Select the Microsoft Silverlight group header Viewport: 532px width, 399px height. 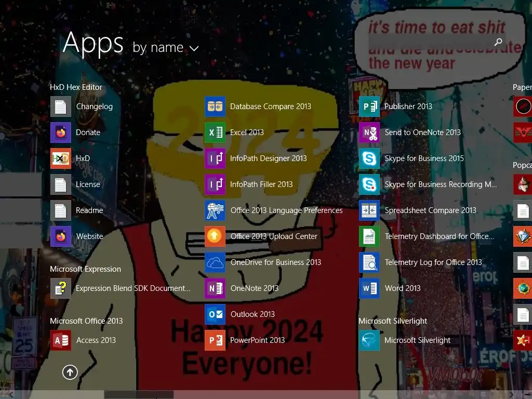[x=393, y=321]
